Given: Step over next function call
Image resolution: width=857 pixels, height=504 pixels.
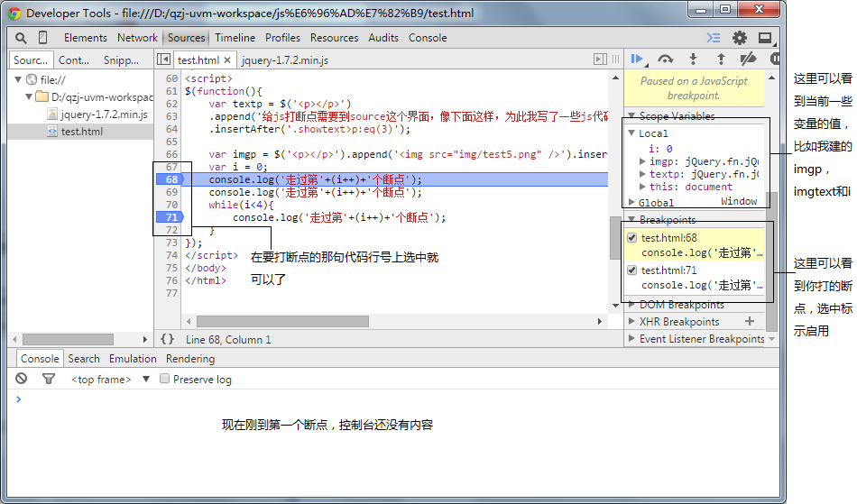Looking at the screenshot, I should (665, 59).
